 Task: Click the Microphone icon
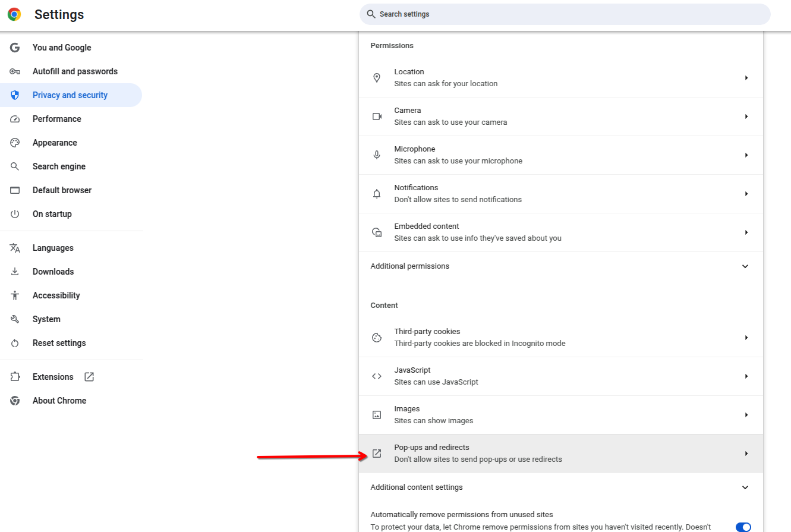(x=377, y=155)
